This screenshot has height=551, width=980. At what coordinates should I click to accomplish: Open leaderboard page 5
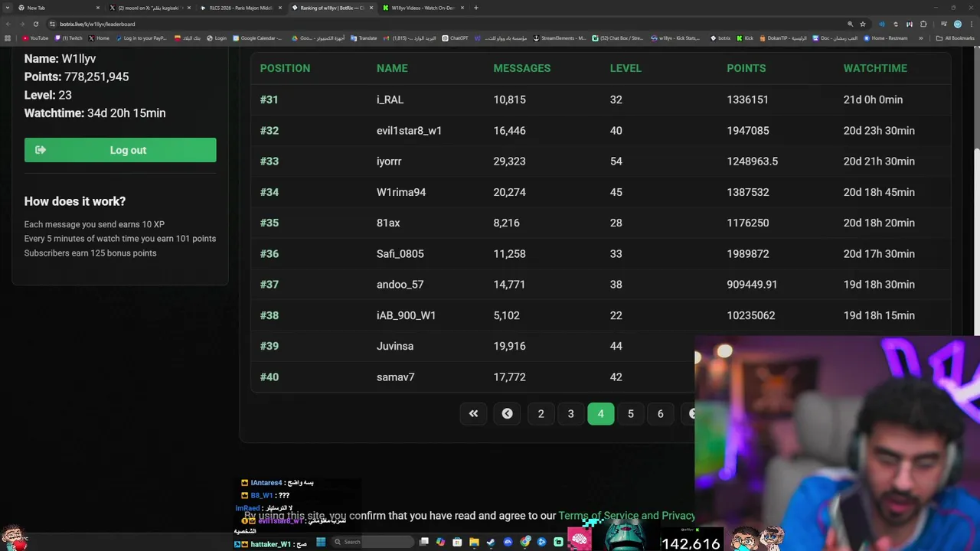[631, 413]
